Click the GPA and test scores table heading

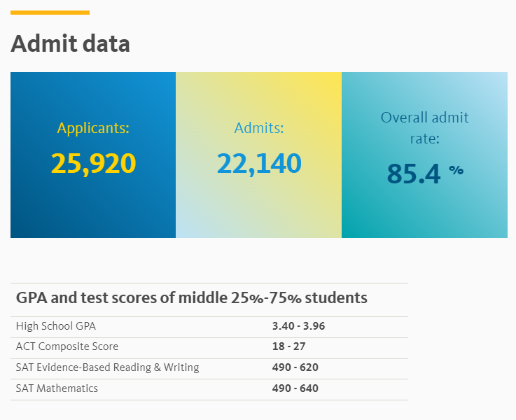point(192,297)
